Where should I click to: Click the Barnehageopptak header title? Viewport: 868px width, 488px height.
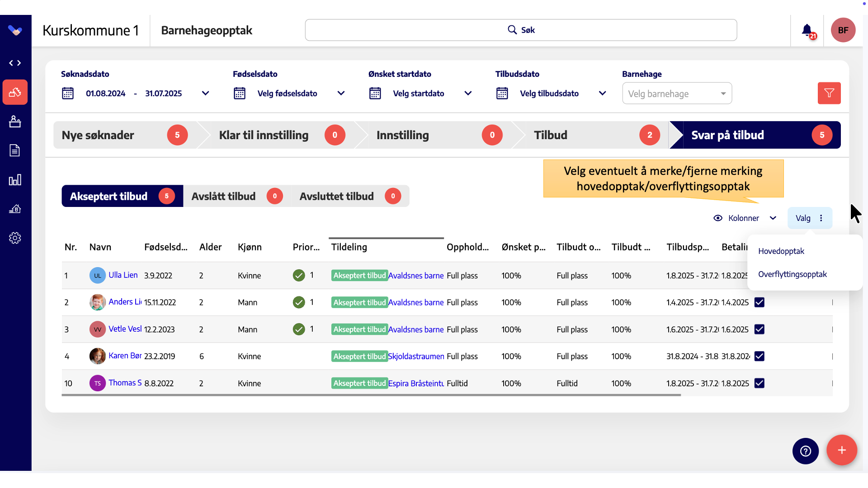click(x=207, y=30)
